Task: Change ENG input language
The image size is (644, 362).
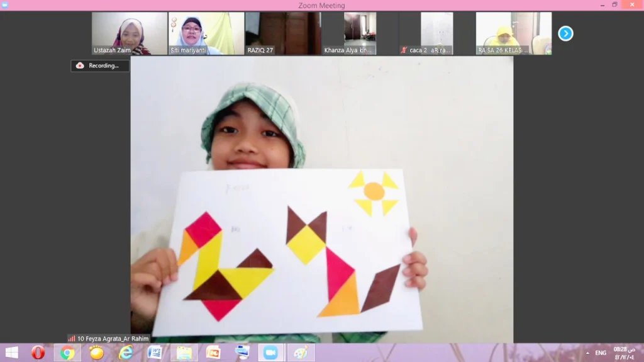Action: (x=601, y=353)
